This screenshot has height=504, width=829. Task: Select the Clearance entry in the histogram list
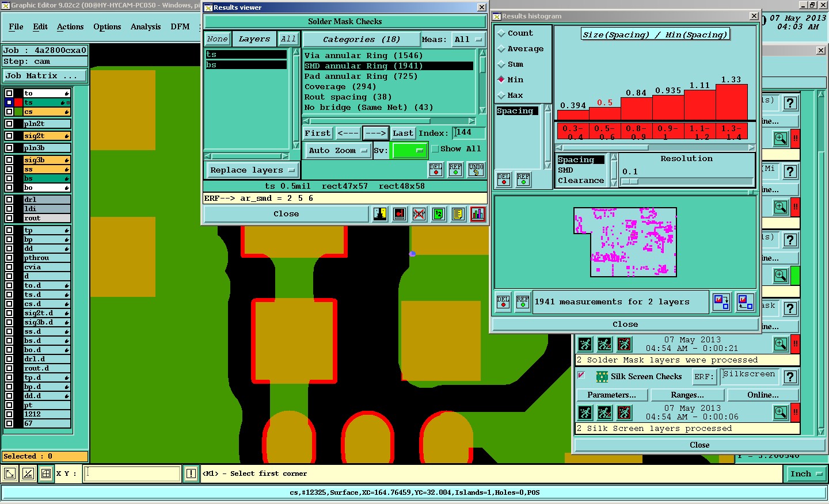tap(581, 181)
